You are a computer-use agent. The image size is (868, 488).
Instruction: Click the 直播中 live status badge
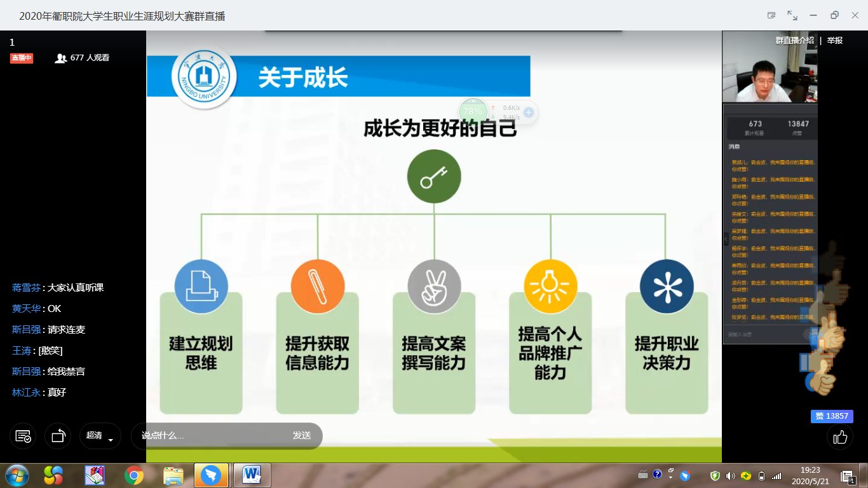click(21, 58)
